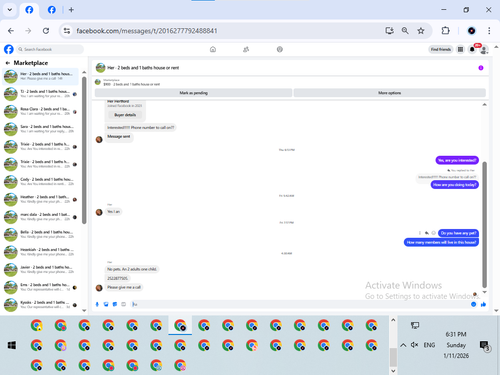Show hidden system tray icons
This screenshot has width=500, height=375.
pyautogui.click(x=403, y=345)
